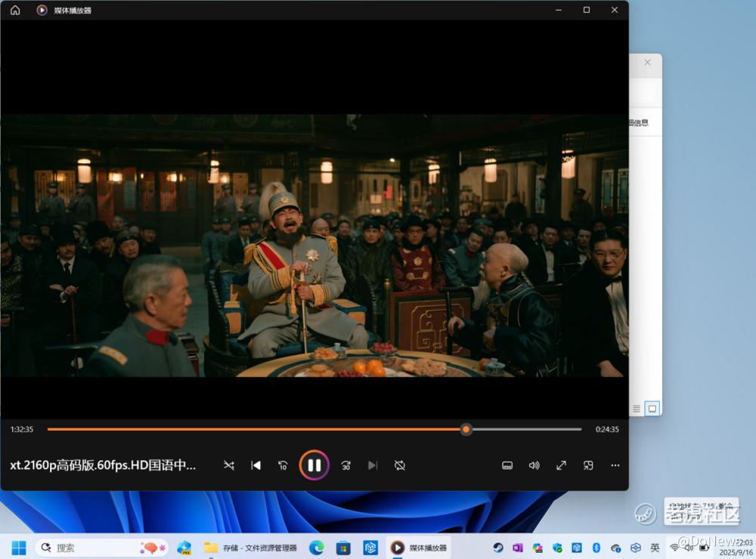
Task: Click the orange seek bar thumb
Action: [x=466, y=429]
